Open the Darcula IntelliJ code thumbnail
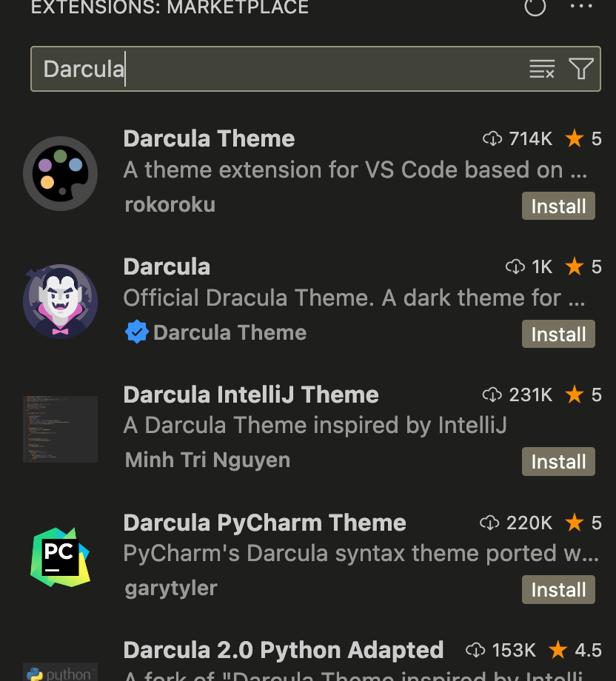Screen dimensions: 616x681 (61, 429)
